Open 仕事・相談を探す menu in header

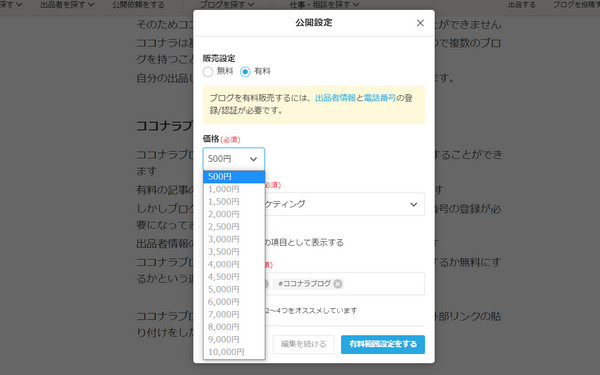coord(324,5)
